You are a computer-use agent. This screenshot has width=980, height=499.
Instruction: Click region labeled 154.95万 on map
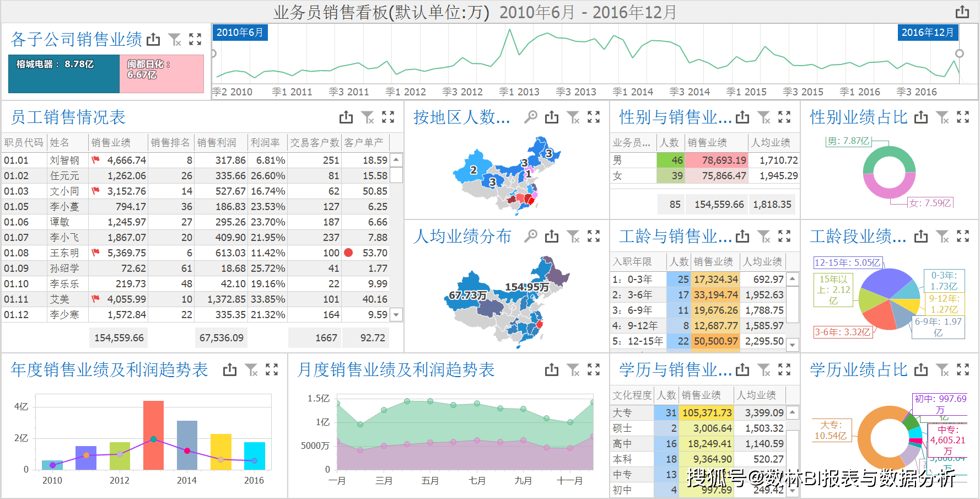tap(527, 287)
